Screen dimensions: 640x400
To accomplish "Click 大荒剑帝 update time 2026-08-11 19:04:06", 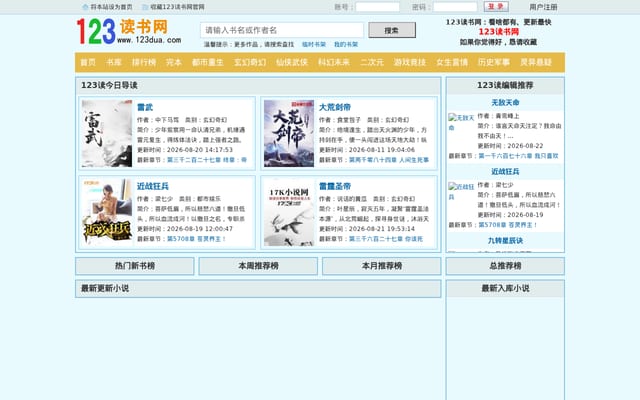I will [x=382, y=150].
